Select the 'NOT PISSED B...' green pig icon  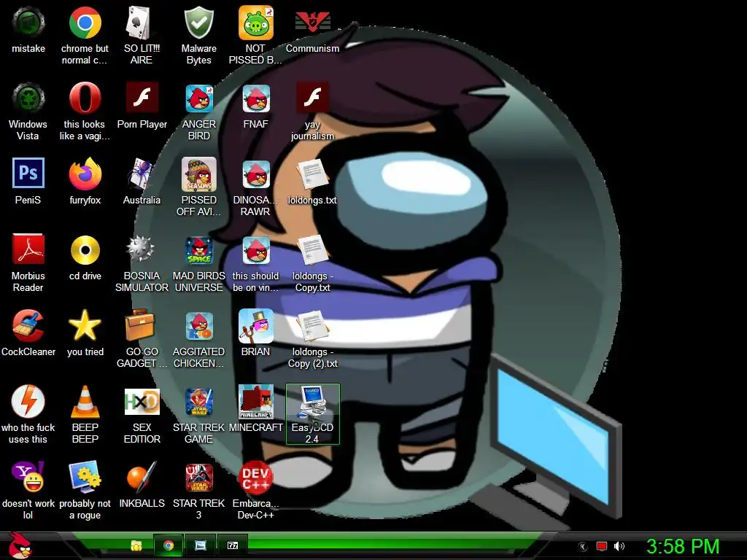click(x=255, y=23)
